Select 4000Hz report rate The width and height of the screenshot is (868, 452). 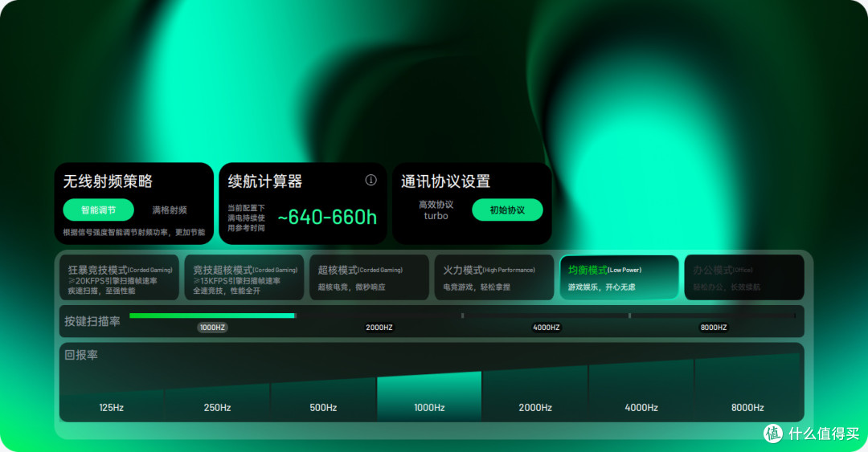coord(641,391)
